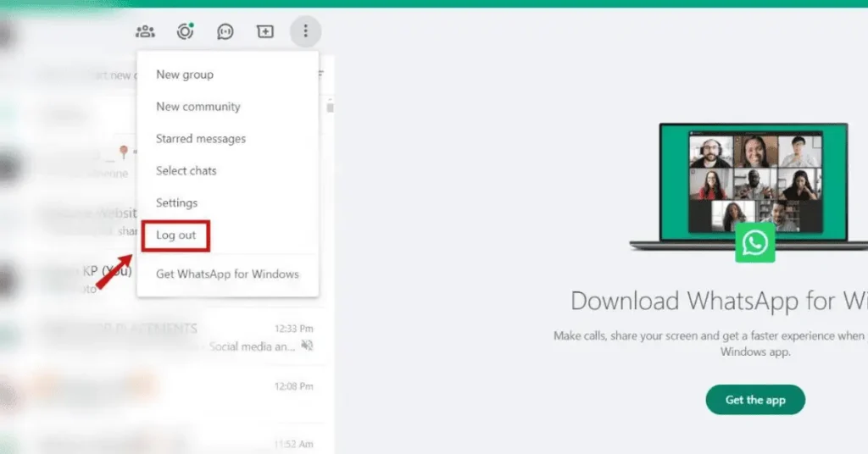Open Settings from the menu
The image size is (868, 454).
click(x=227, y=202)
